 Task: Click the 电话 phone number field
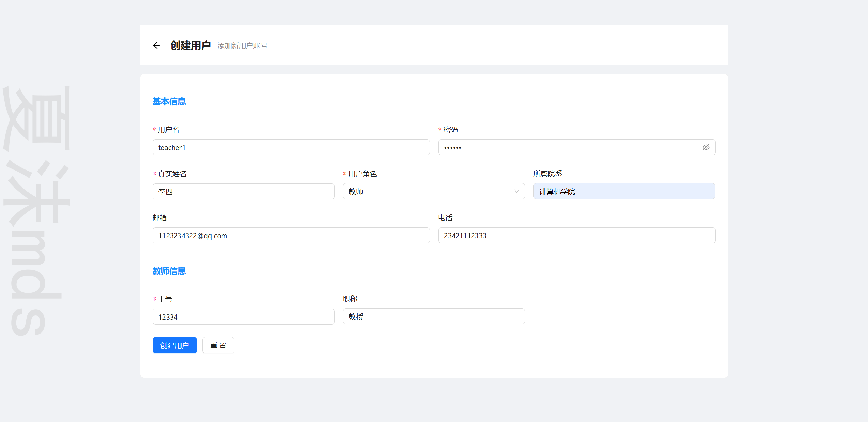[577, 236]
